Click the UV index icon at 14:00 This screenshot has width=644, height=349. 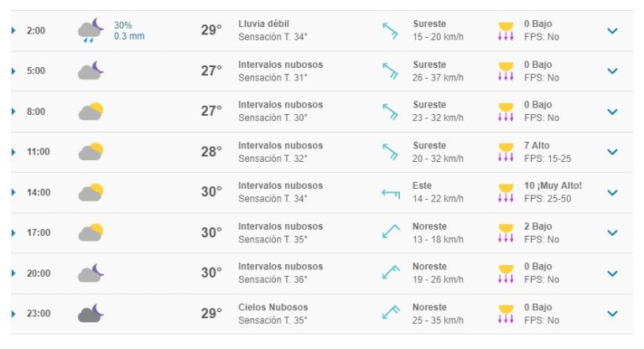coord(506,193)
